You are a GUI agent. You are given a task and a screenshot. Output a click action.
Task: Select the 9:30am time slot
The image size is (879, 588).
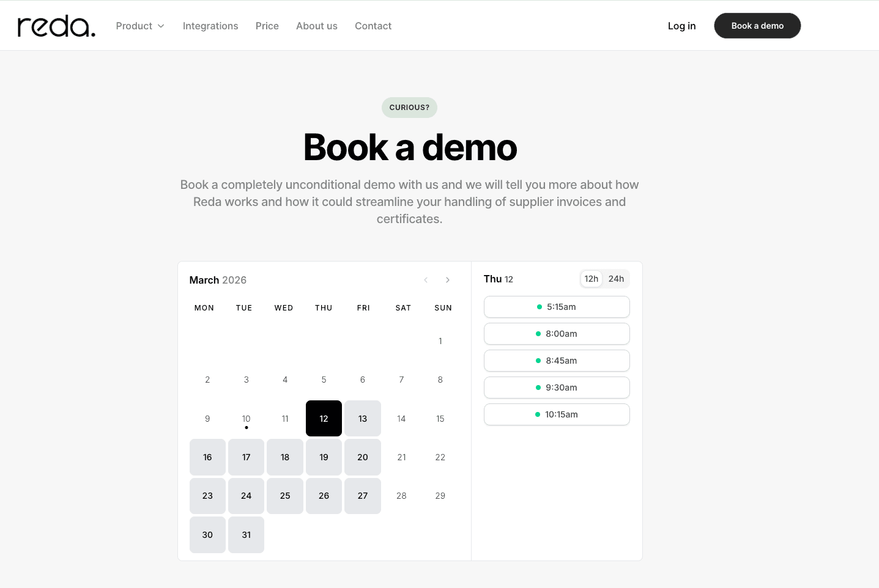(557, 388)
